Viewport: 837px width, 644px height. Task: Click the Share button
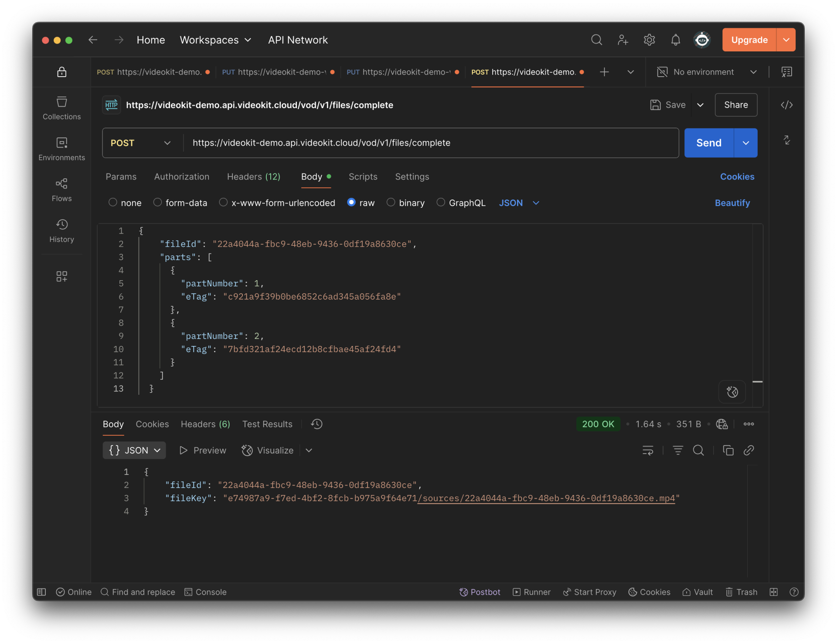pyautogui.click(x=736, y=105)
